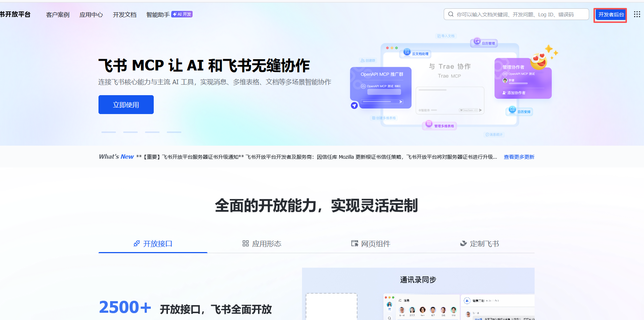Viewport: 644px width, 320px height.
Task: Open the 开发文档 menu item
Action: click(x=125, y=15)
